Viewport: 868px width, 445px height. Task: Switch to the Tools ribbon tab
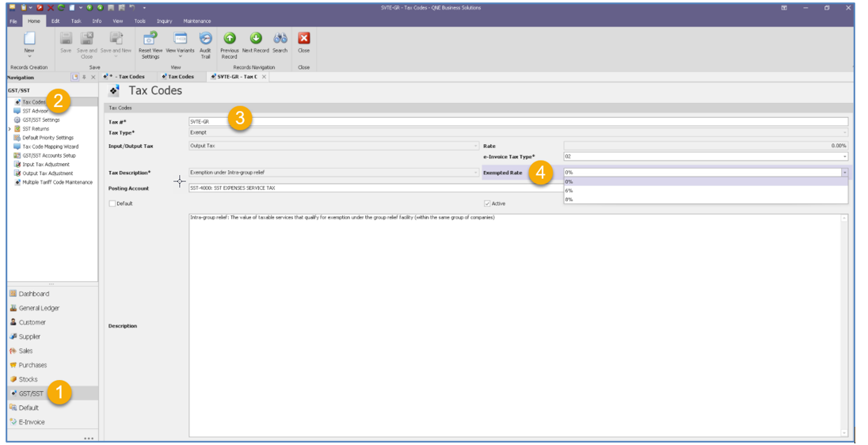point(139,21)
